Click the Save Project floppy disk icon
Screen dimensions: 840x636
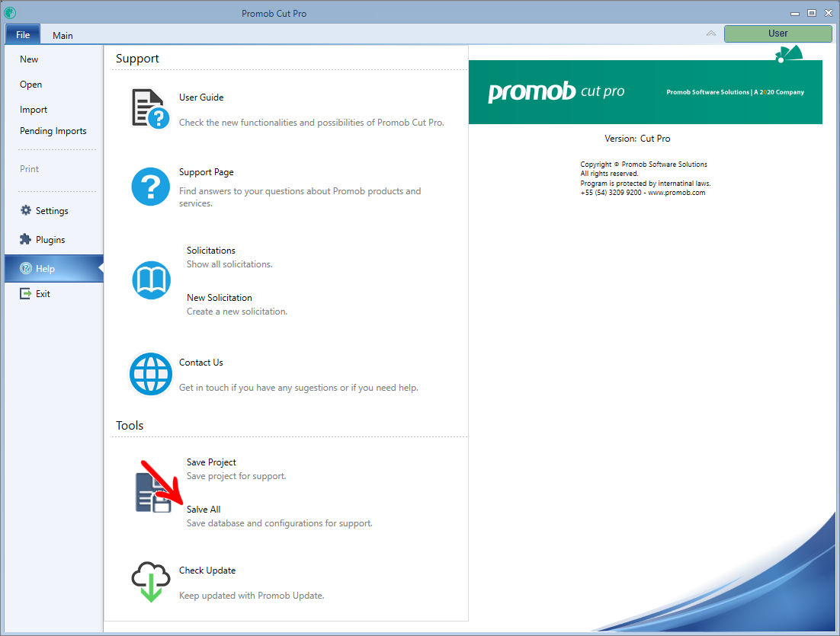[153, 493]
